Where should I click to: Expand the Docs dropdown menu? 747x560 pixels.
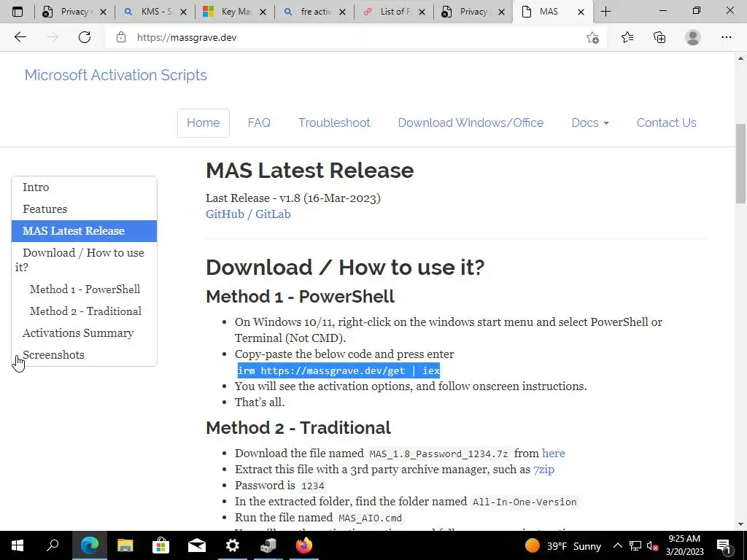(x=589, y=122)
